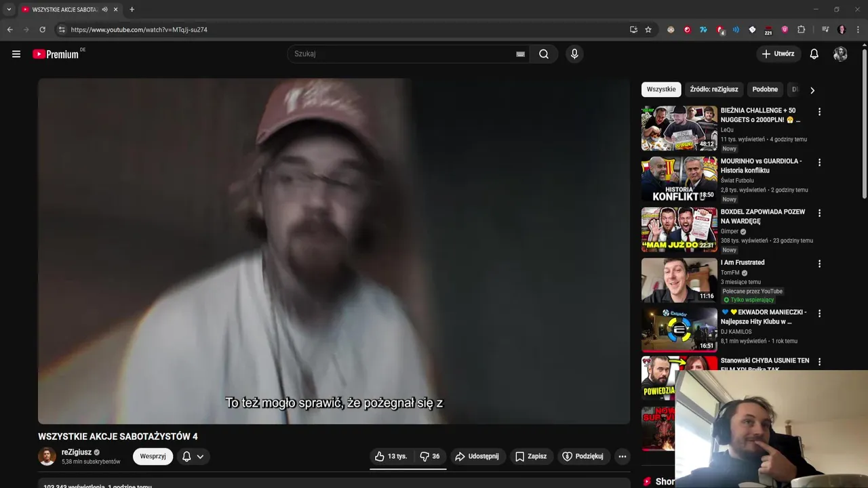This screenshot has height=488, width=868.
Task: Open the Świat Futbolu channel name
Action: pos(737,180)
